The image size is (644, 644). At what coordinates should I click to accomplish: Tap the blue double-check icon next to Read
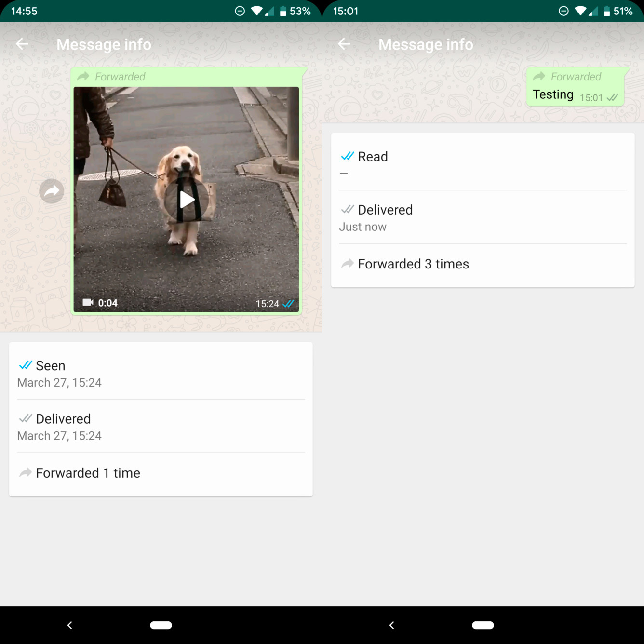pyautogui.click(x=347, y=156)
